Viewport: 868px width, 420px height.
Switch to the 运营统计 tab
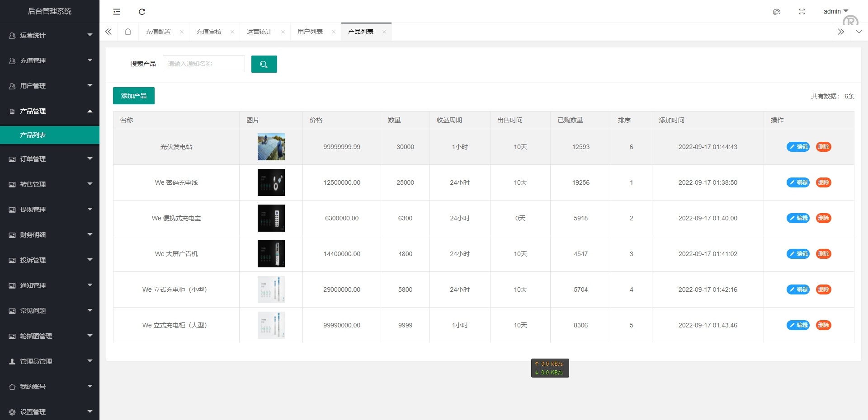tap(259, 32)
